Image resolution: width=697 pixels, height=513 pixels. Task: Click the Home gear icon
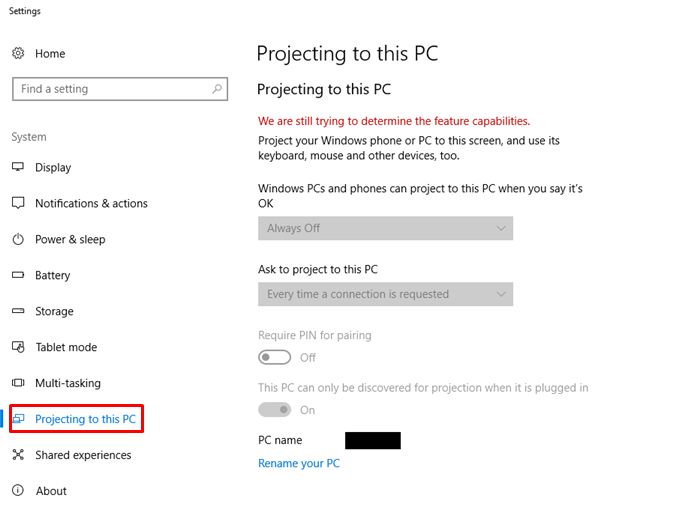(x=18, y=54)
